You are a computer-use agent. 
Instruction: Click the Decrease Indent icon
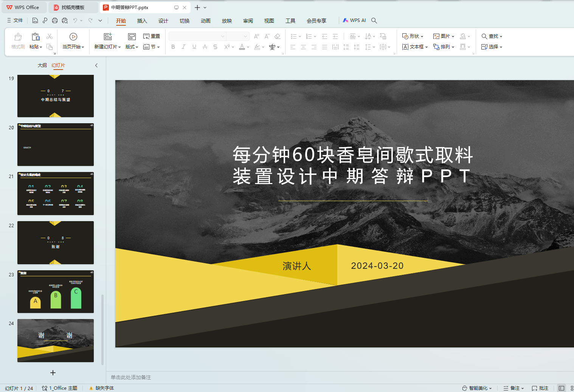[x=324, y=36]
